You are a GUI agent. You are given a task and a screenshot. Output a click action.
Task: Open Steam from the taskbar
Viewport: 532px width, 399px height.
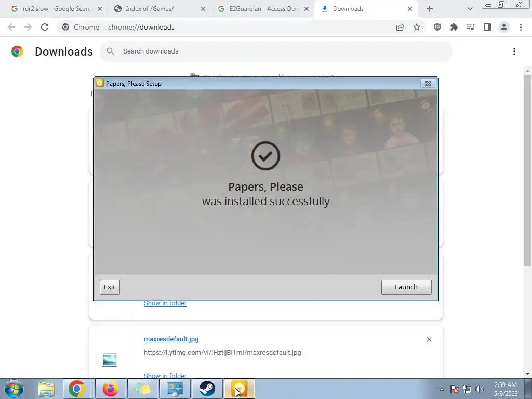[x=207, y=389]
